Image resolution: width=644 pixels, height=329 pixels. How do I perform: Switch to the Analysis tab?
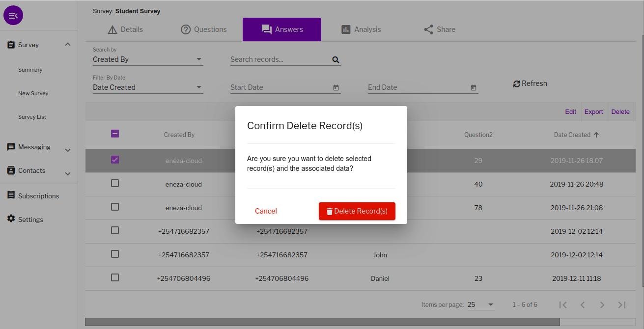point(361,29)
